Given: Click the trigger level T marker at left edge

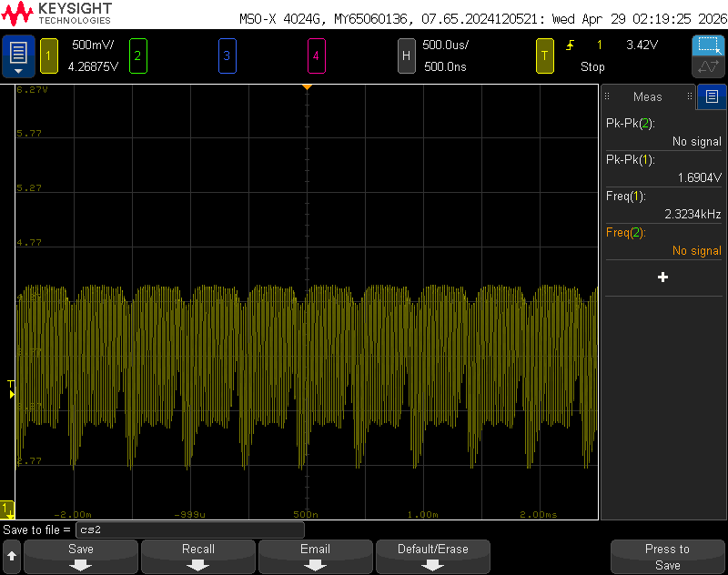Looking at the screenshot, I should click(x=11, y=389).
